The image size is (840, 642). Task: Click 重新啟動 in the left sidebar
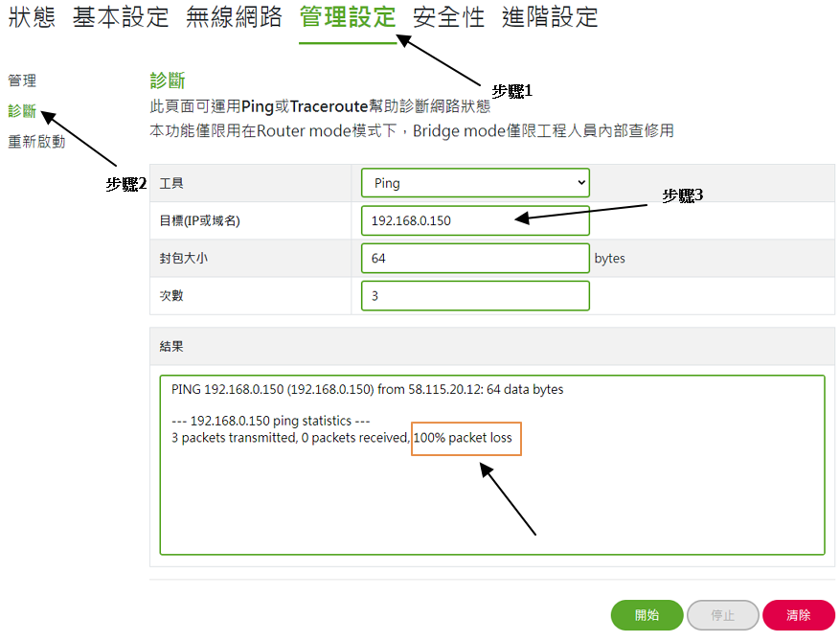point(36,142)
